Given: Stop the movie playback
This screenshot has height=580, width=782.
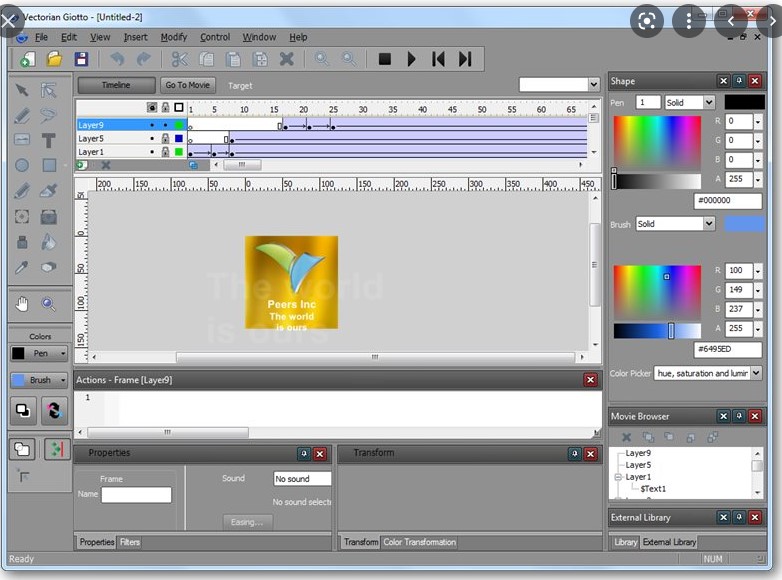Looking at the screenshot, I should (x=385, y=59).
